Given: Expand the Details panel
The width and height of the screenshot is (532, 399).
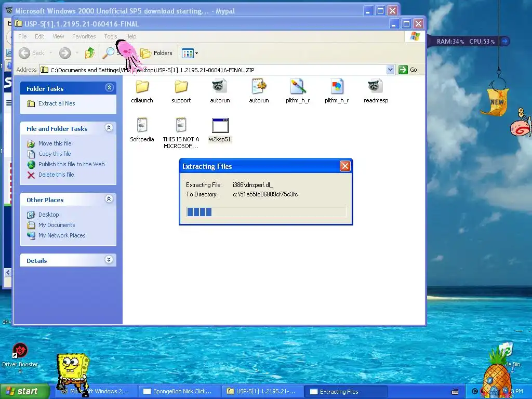Looking at the screenshot, I should coord(109,260).
